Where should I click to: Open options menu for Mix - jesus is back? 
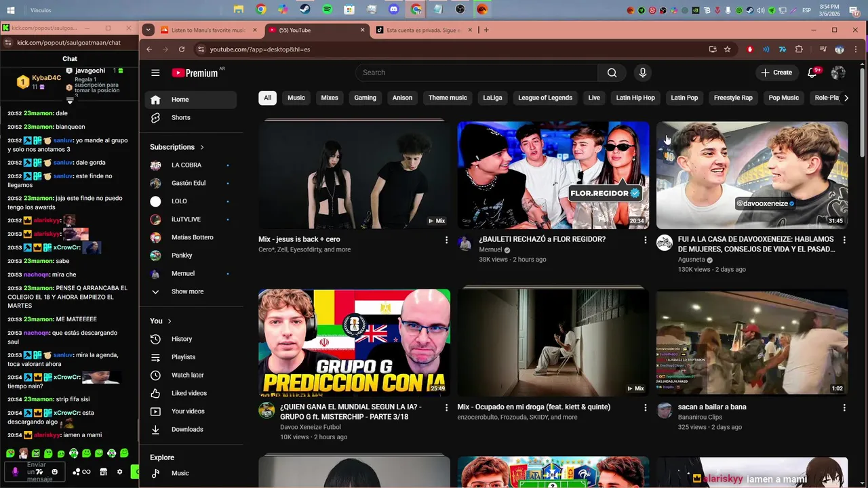tap(446, 240)
